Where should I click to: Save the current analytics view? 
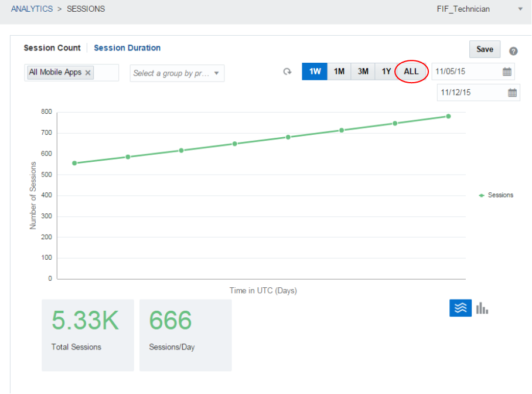[x=485, y=49]
